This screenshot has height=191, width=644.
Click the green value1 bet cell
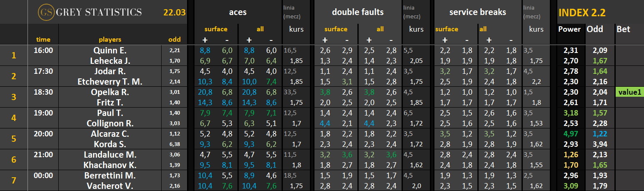pyautogui.click(x=629, y=92)
